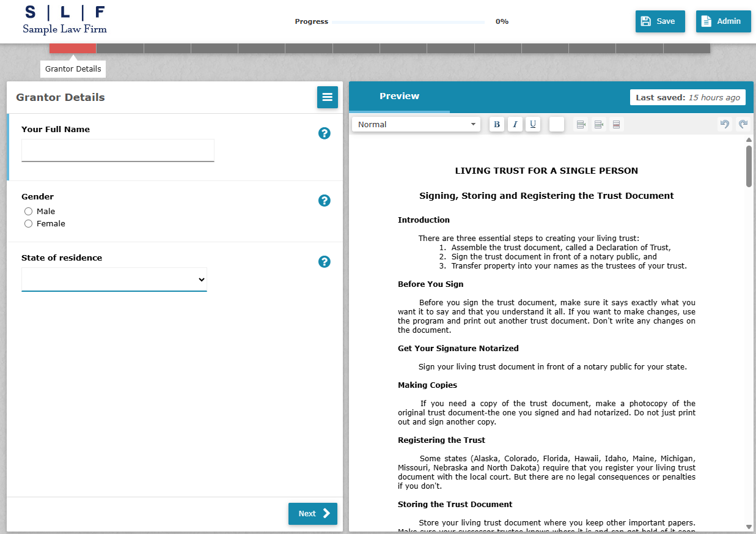Open the Normal paragraph style dropdown
Image resolution: width=756 pixels, height=534 pixels.
click(x=416, y=124)
